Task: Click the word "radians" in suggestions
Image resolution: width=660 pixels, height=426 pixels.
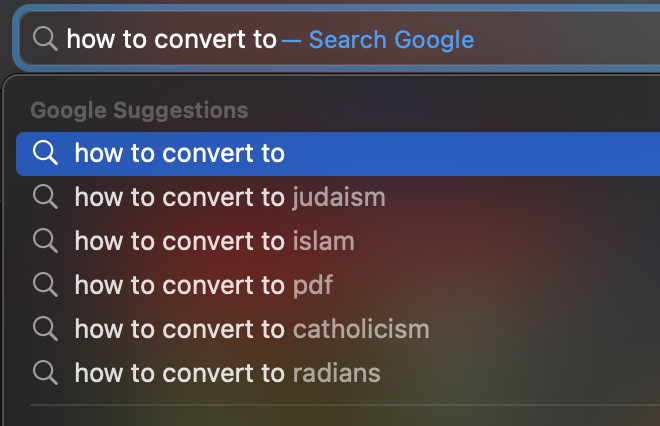Action: (x=337, y=373)
